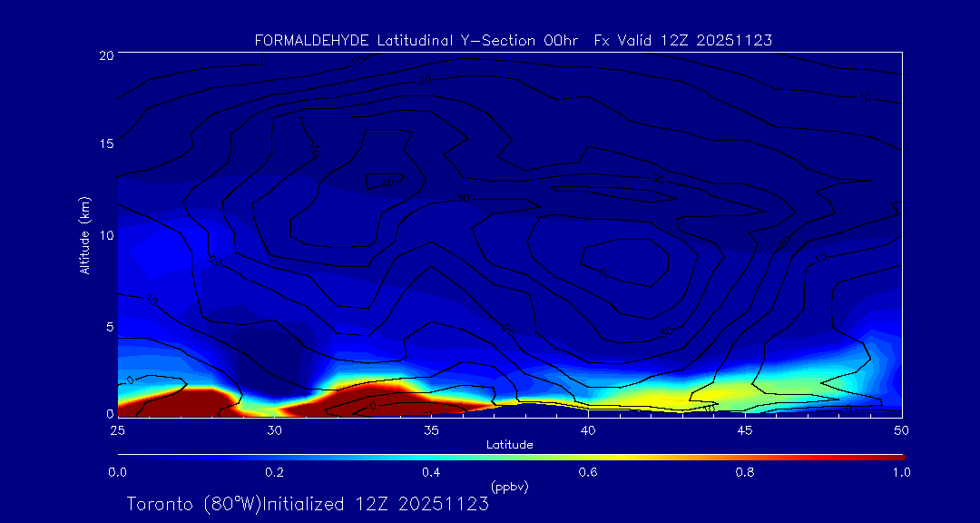
Task: Click the '(ppbv)' units label
Action: 510,486
